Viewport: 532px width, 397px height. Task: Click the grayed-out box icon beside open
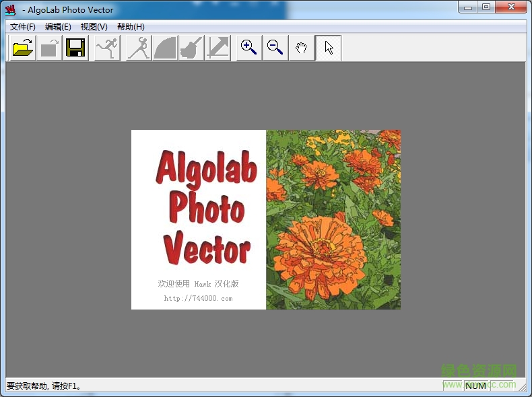click(x=49, y=48)
